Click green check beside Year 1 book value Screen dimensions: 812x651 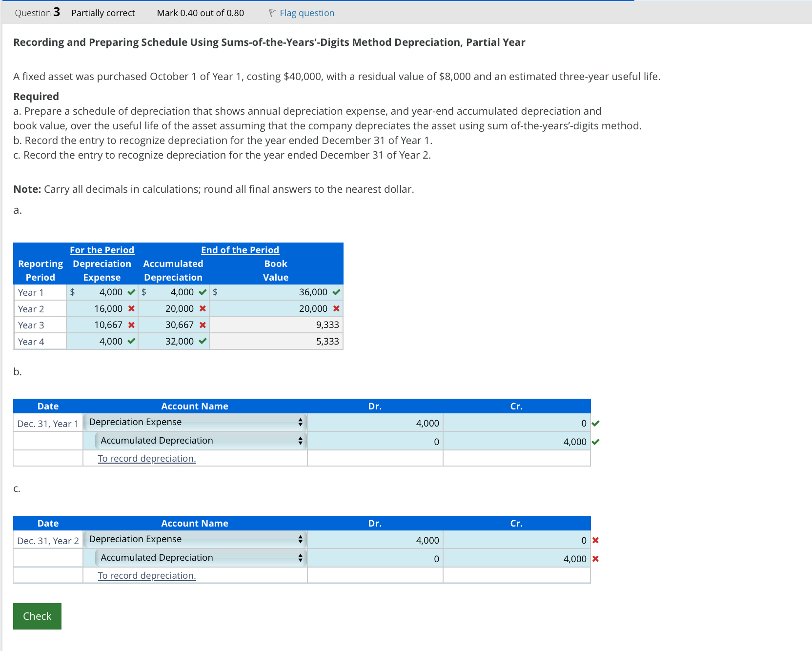click(x=336, y=292)
